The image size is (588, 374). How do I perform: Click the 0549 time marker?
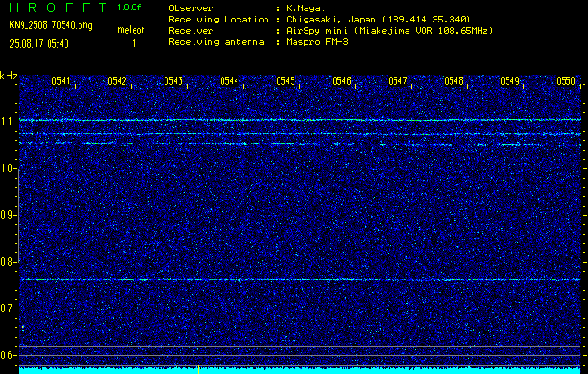coord(509,81)
